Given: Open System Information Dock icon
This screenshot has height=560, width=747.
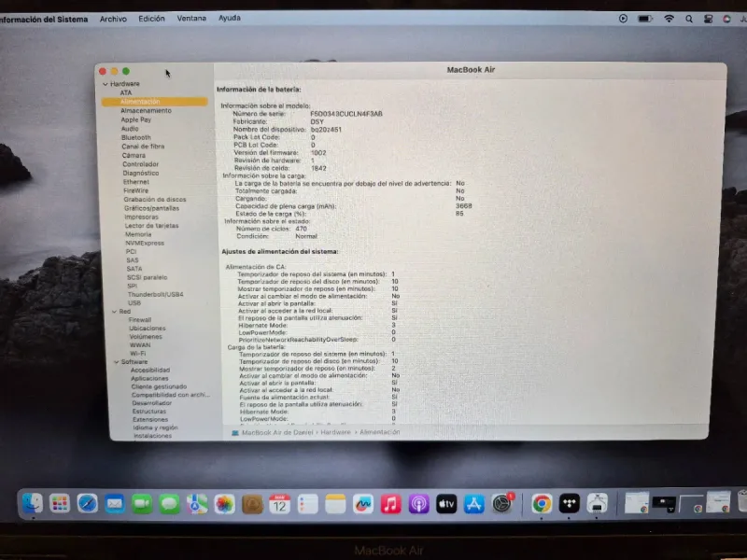Looking at the screenshot, I should [597, 504].
